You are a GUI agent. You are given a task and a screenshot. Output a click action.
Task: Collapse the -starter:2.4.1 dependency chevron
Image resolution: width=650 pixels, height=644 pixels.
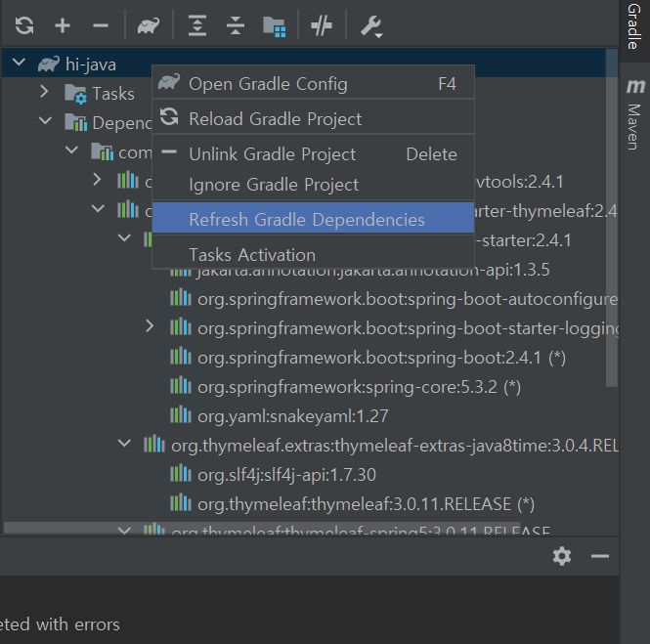click(124, 237)
